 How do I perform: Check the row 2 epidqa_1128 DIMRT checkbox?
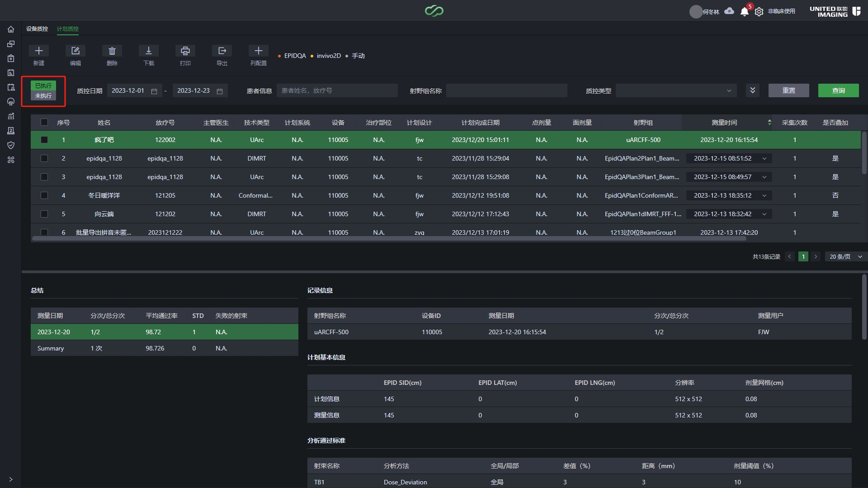[44, 158]
